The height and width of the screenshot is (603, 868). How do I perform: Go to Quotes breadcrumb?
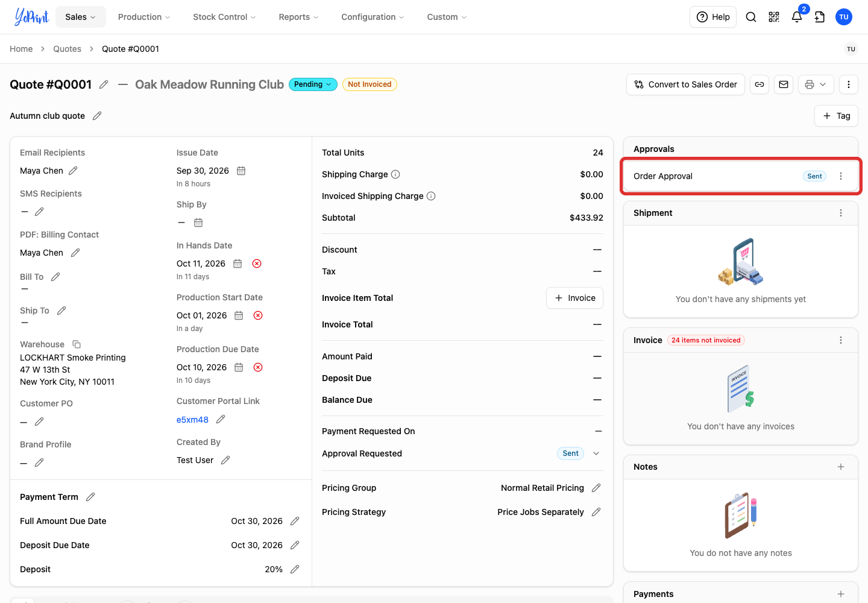coord(67,49)
